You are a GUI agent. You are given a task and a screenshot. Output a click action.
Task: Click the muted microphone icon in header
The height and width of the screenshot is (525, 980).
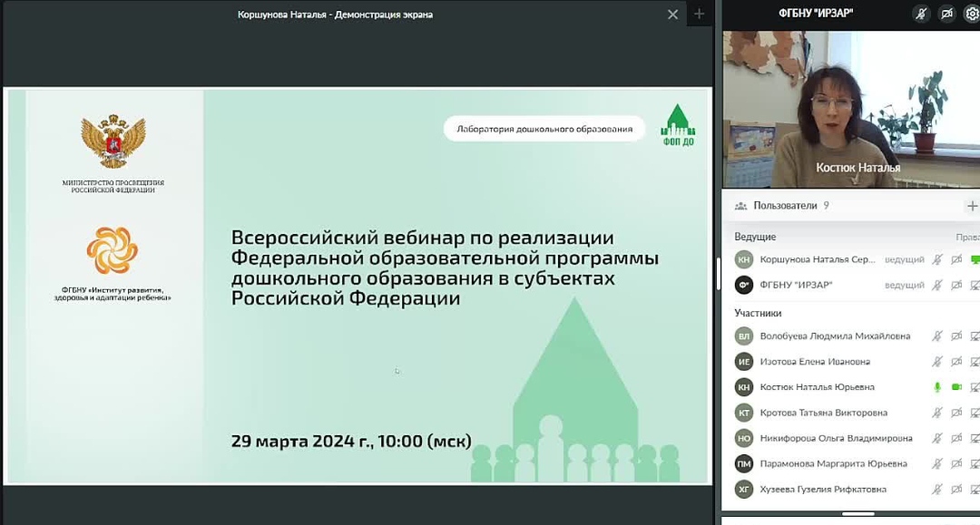pos(922,14)
